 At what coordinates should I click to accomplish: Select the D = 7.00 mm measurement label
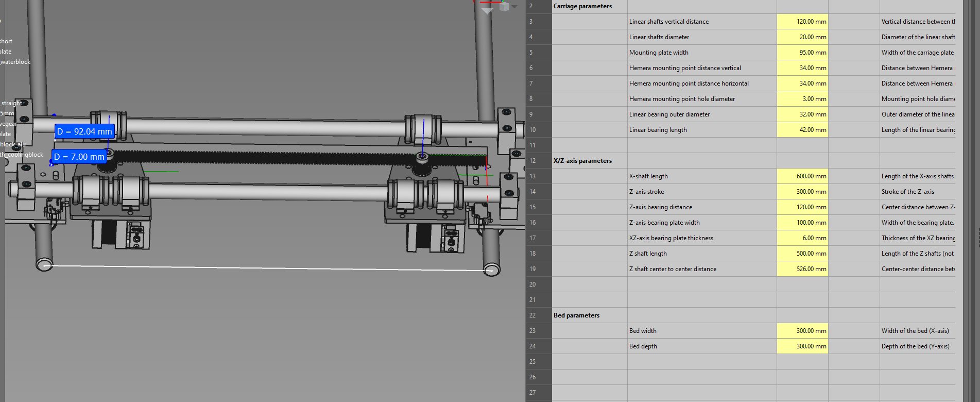pyautogui.click(x=79, y=157)
